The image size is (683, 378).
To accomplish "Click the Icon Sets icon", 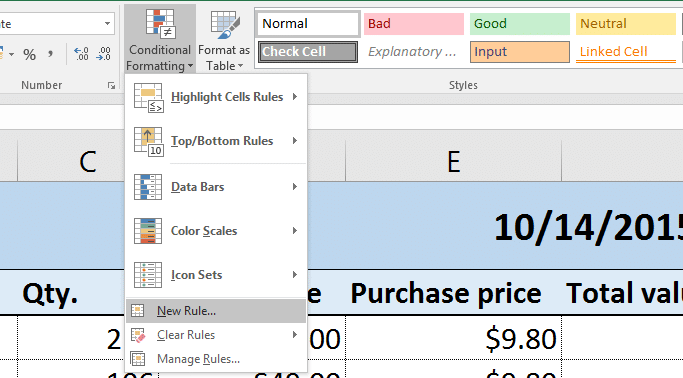I will tap(148, 275).
